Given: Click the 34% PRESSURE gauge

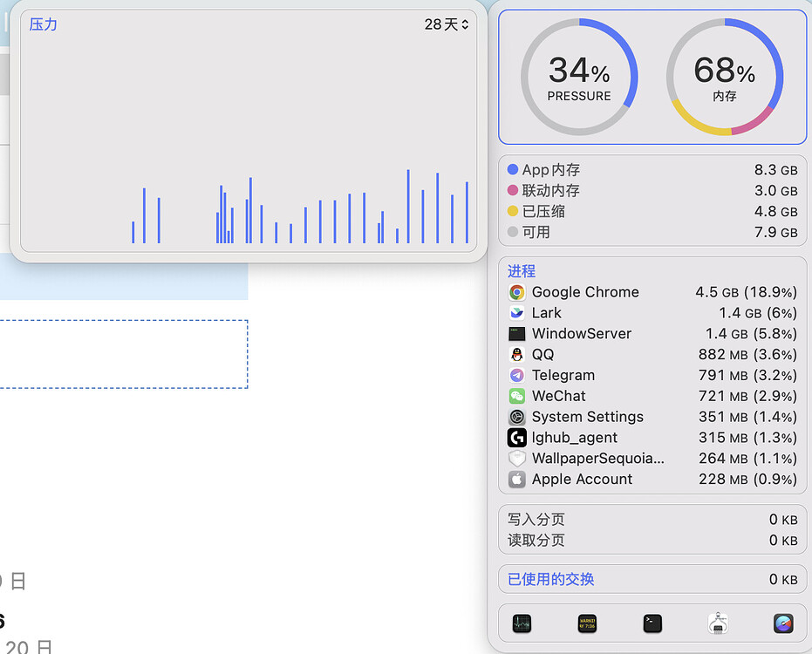Looking at the screenshot, I should pyautogui.click(x=579, y=77).
